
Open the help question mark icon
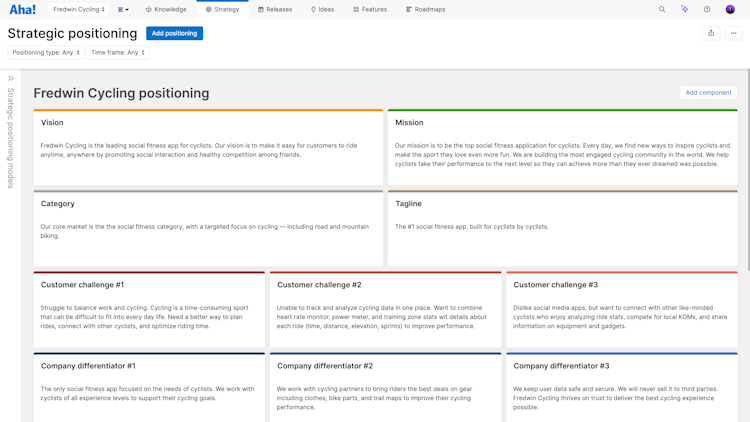point(707,9)
